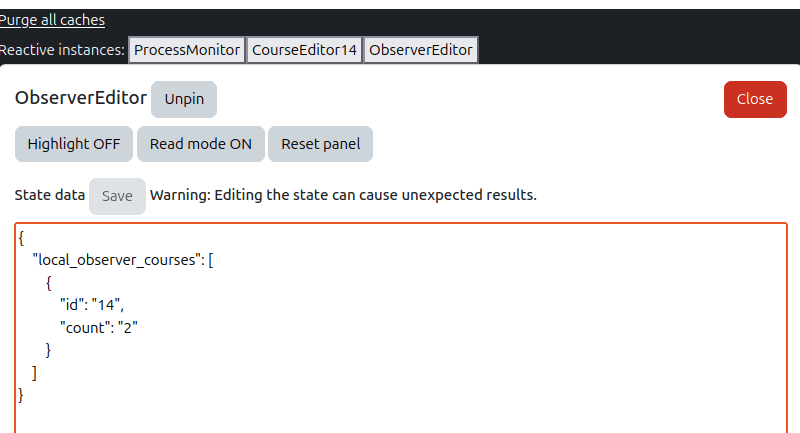Screen dimensions: 800x433
Task: Click the State data label
Action: coord(49,195)
